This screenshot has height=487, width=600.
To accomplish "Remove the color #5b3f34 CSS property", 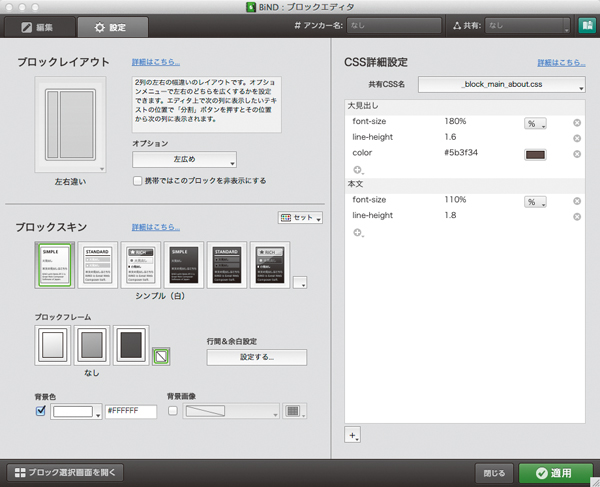I will [x=577, y=154].
